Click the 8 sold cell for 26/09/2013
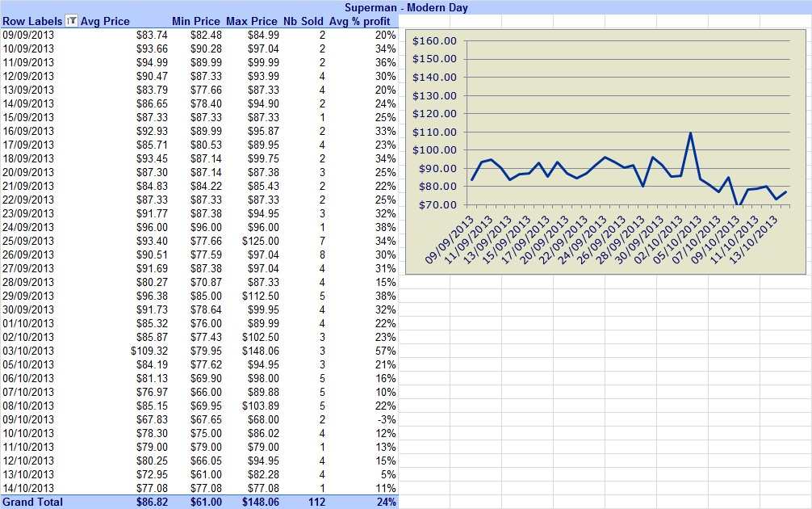The width and height of the screenshot is (812, 509). coord(322,254)
